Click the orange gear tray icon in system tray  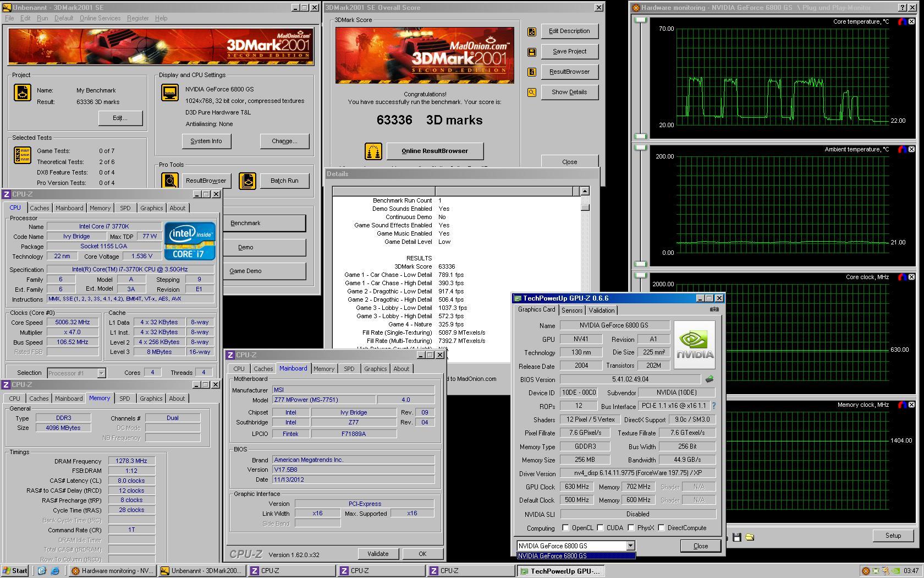pos(865,571)
